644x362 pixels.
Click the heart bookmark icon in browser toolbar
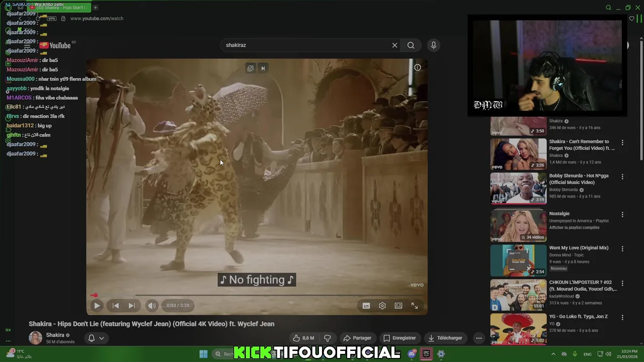tap(632, 19)
